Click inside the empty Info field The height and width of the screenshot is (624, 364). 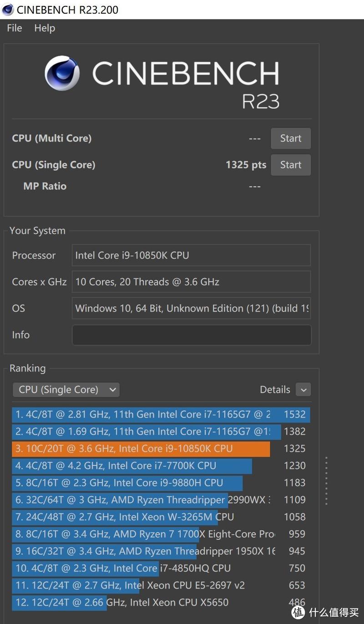point(192,335)
